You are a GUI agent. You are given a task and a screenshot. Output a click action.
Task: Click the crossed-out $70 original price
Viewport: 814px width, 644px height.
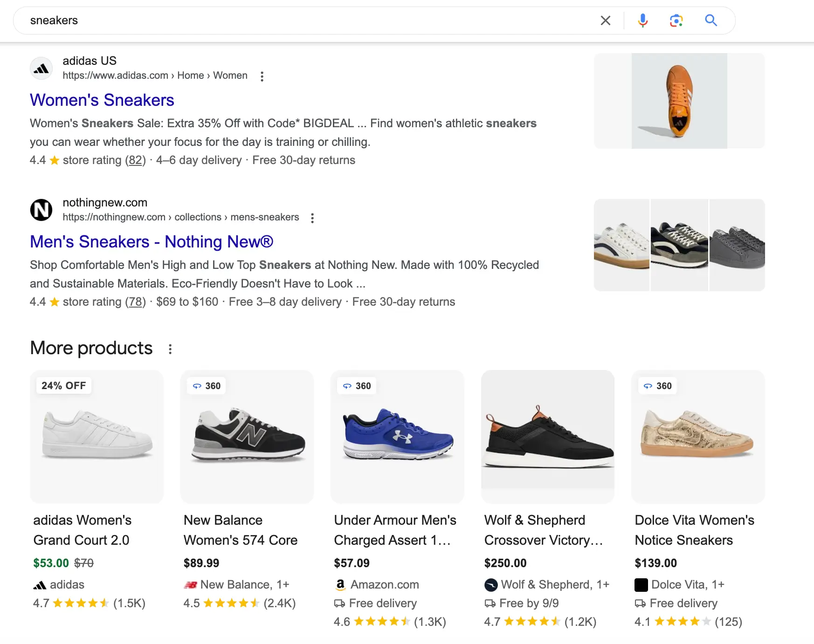coord(84,563)
